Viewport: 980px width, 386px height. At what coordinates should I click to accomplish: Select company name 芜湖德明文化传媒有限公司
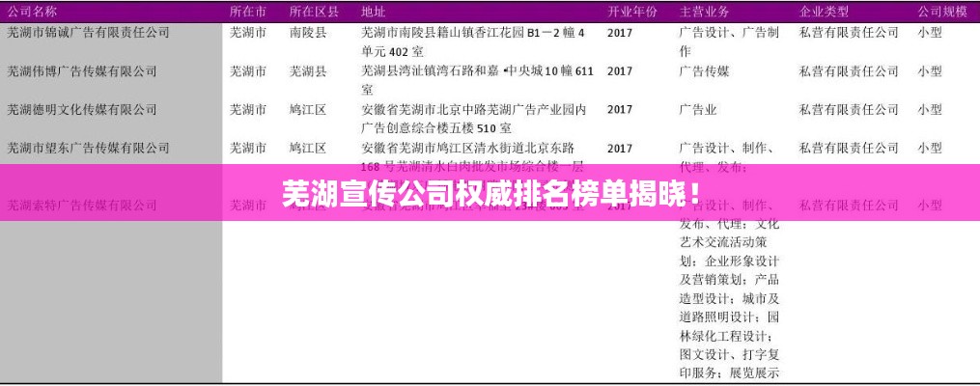tap(81, 109)
